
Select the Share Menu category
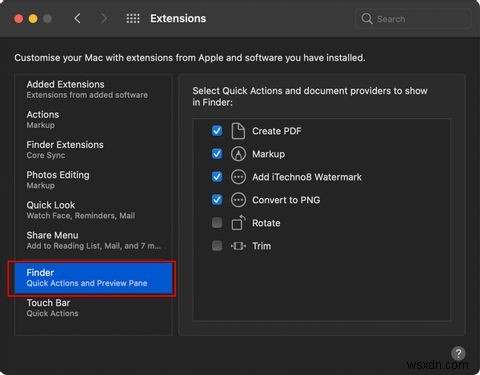(x=93, y=240)
